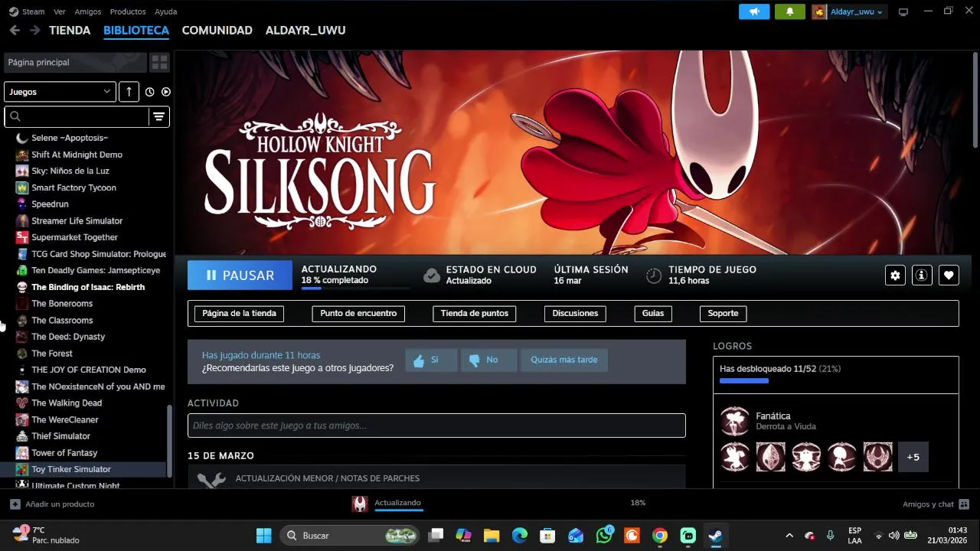
Task: Click the bottom download progress bar
Action: (398, 512)
